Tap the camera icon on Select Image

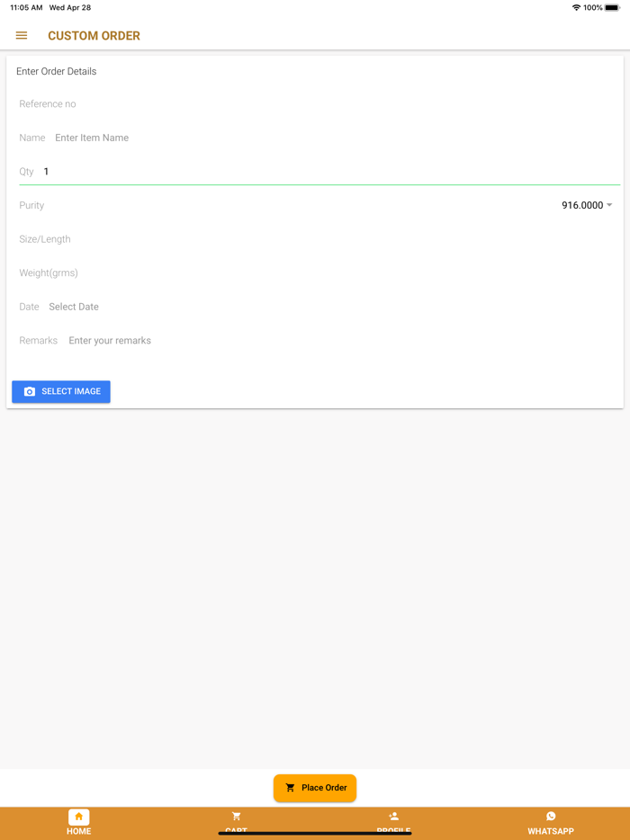click(x=30, y=392)
